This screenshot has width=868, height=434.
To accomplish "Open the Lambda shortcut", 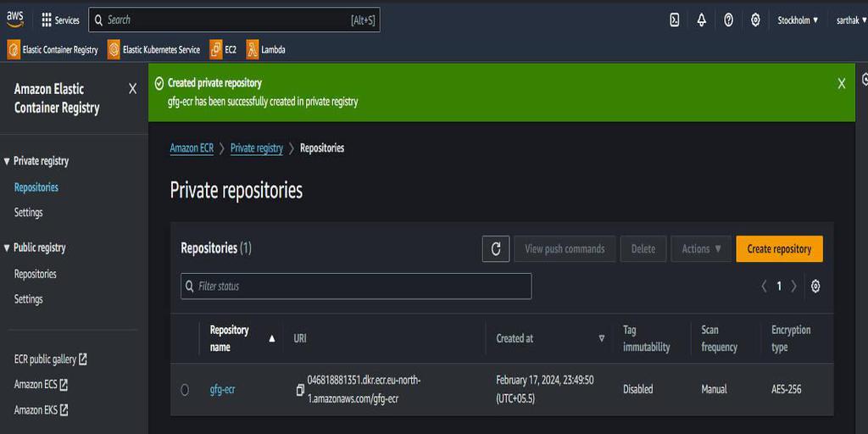I will 266,50.
